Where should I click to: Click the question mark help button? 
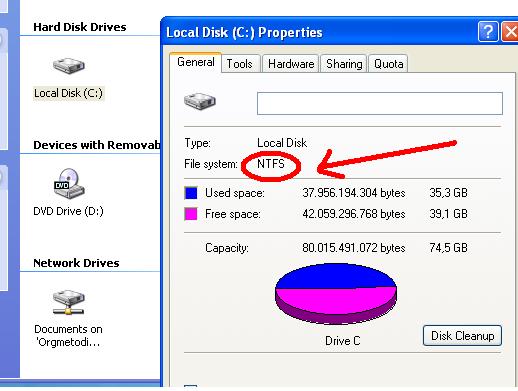[x=488, y=32]
